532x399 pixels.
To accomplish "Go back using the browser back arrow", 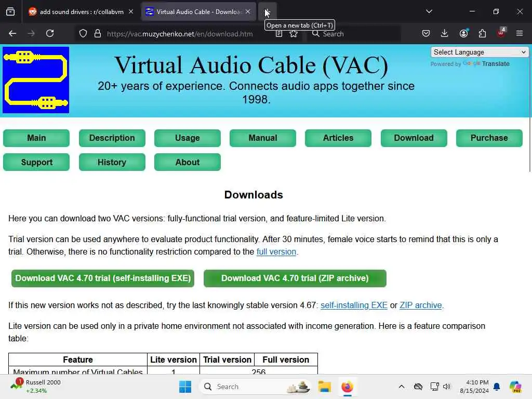I will coord(12,34).
